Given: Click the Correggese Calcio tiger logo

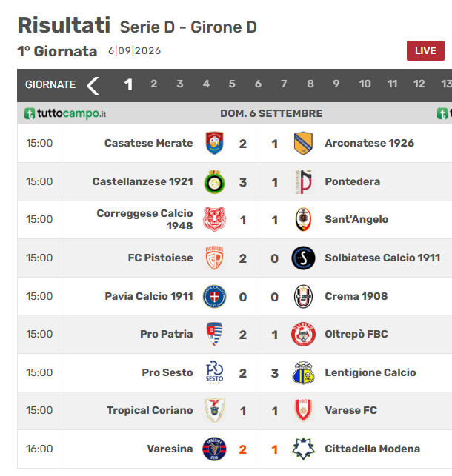Looking at the screenshot, I should [x=214, y=219].
